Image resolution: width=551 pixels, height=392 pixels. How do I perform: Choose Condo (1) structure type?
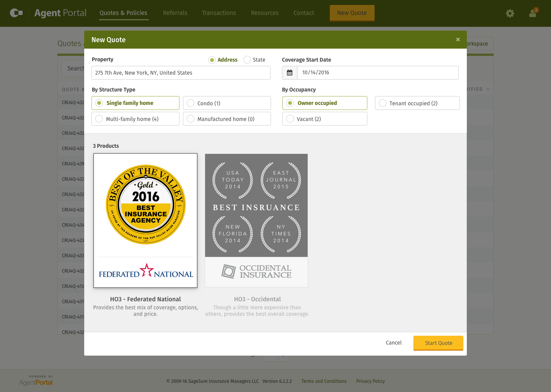coord(227,103)
